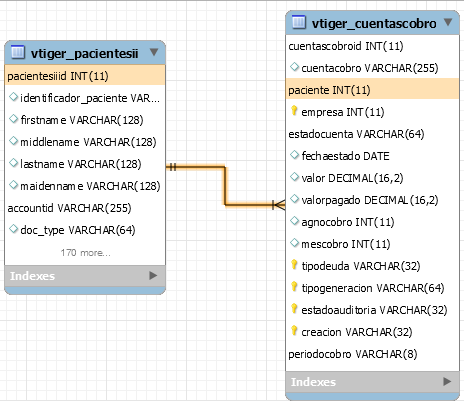Viewport: 464px width, 401px height.
Task: Click diamond icon next to firstname
Action: (x=13, y=119)
